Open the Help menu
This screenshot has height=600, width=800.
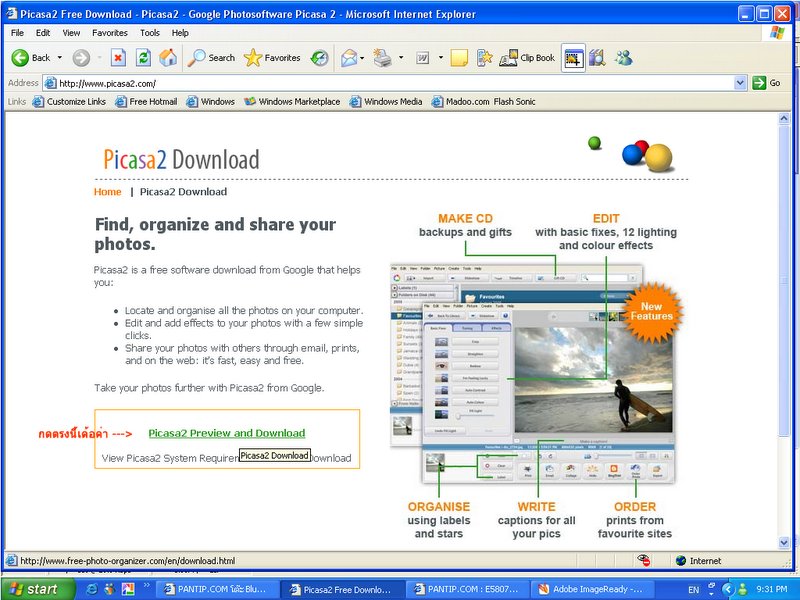180,33
